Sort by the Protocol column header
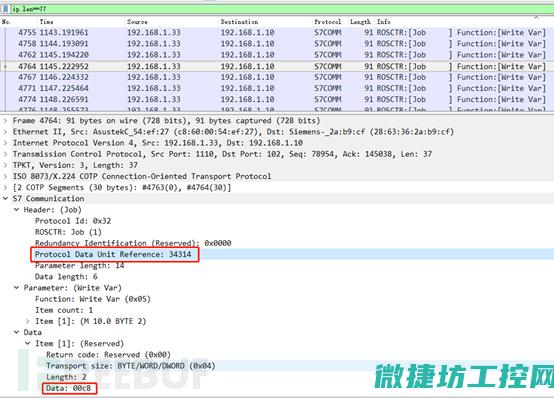Viewport: 554px width, 398px height. [328, 22]
